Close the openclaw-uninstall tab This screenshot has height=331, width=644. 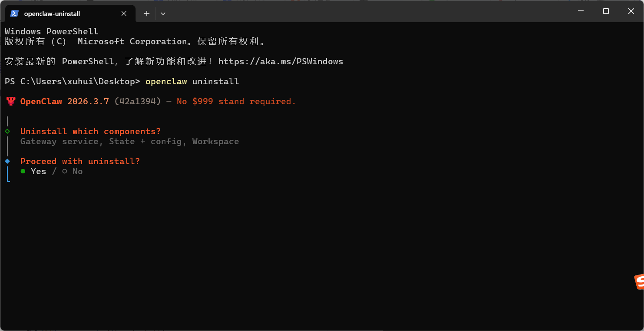click(x=124, y=13)
